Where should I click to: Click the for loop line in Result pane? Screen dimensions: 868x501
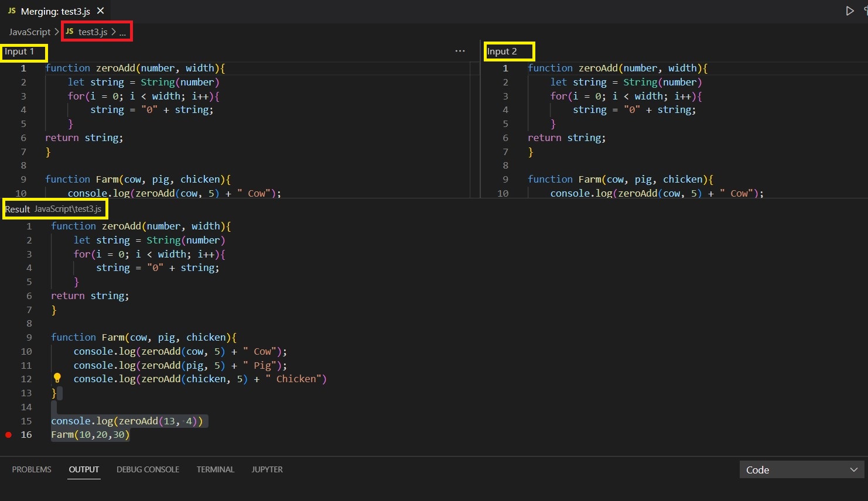point(149,254)
